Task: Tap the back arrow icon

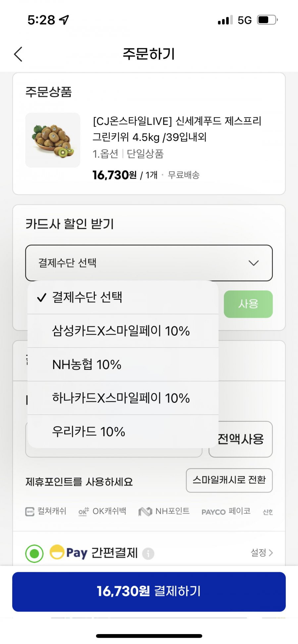Action: 18,54
